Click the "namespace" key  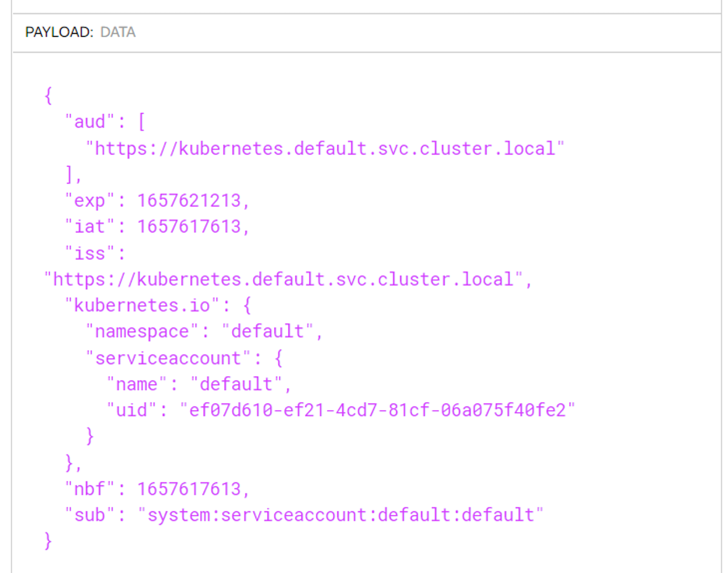coord(142,332)
